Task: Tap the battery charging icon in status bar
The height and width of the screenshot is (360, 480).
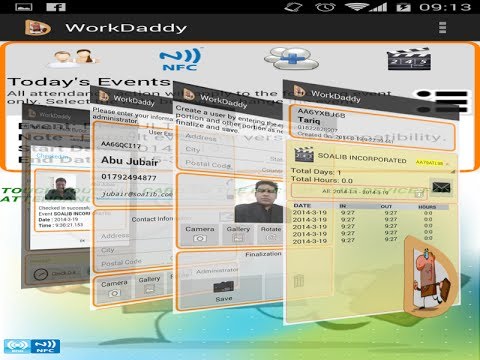Action: pos(403,7)
